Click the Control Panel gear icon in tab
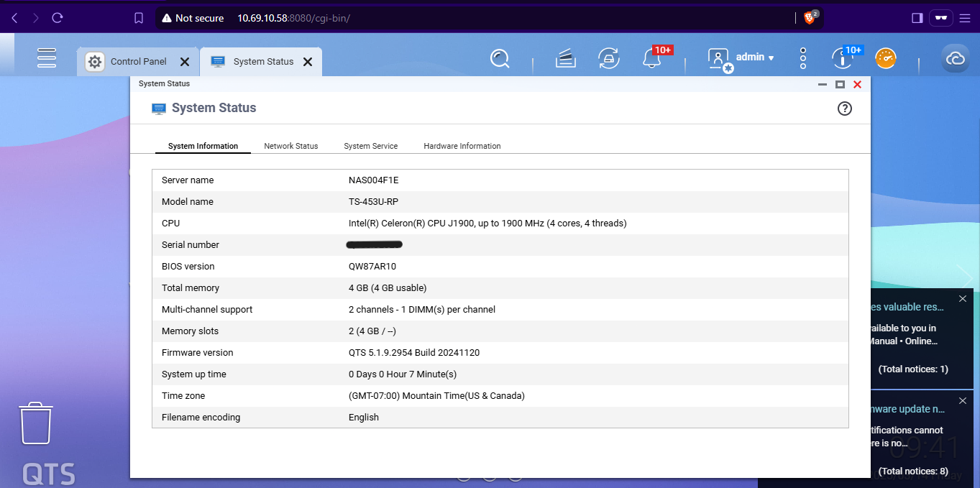This screenshot has height=488, width=980. 94,62
